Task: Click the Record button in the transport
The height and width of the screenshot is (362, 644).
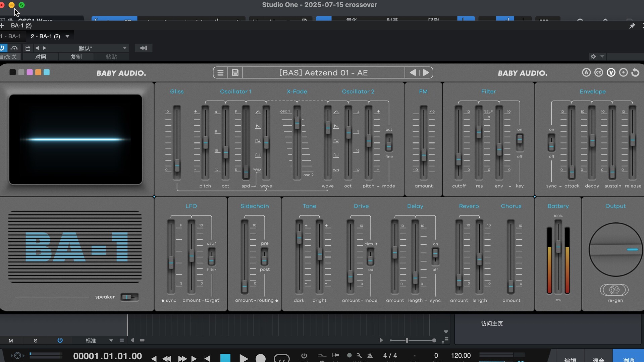Action: click(x=260, y=358)
